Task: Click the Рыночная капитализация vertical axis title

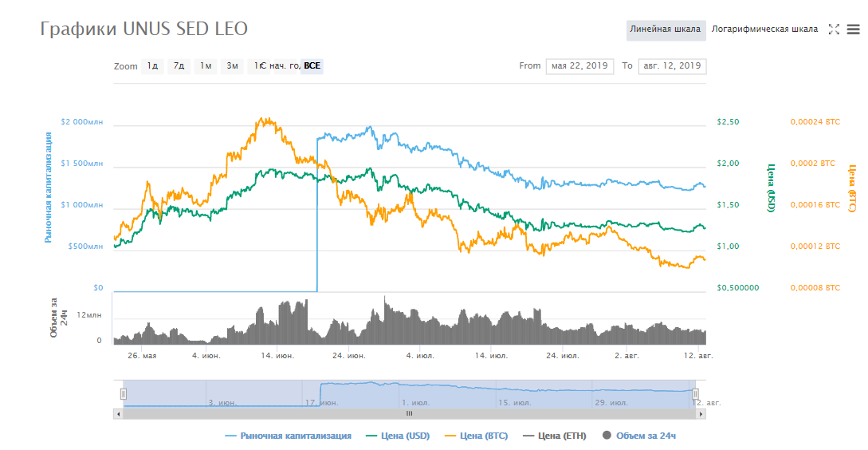Action: (49, 187)
